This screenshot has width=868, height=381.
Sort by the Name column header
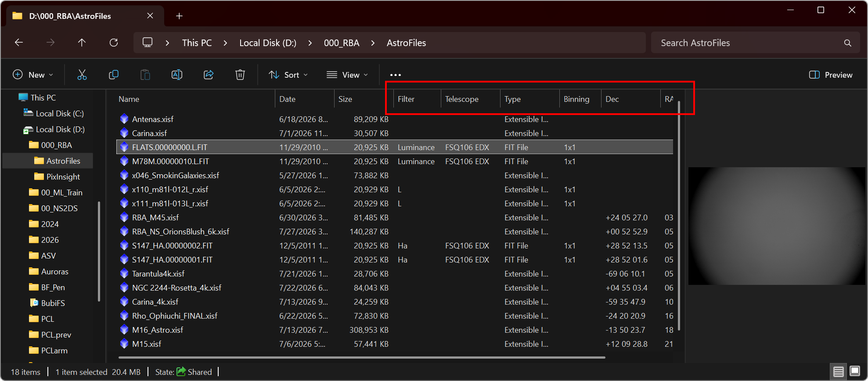[194, 99]
